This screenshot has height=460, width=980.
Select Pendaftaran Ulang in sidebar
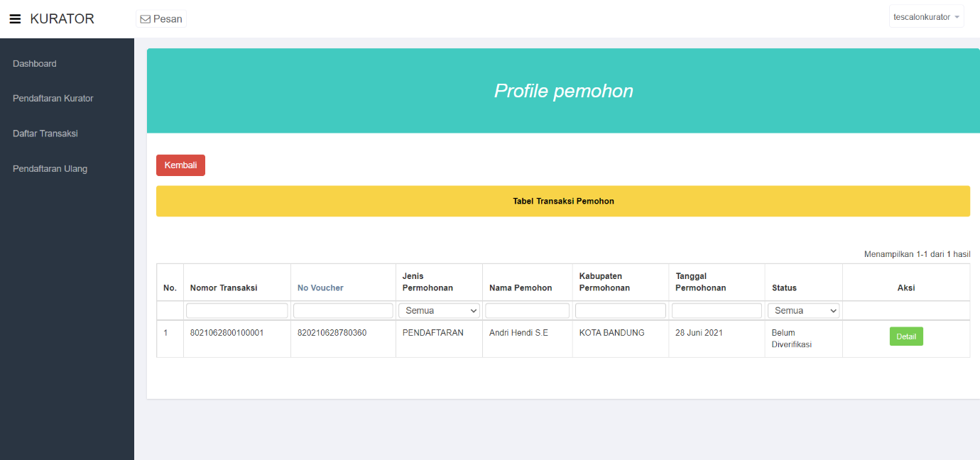(x=50, y=169)
